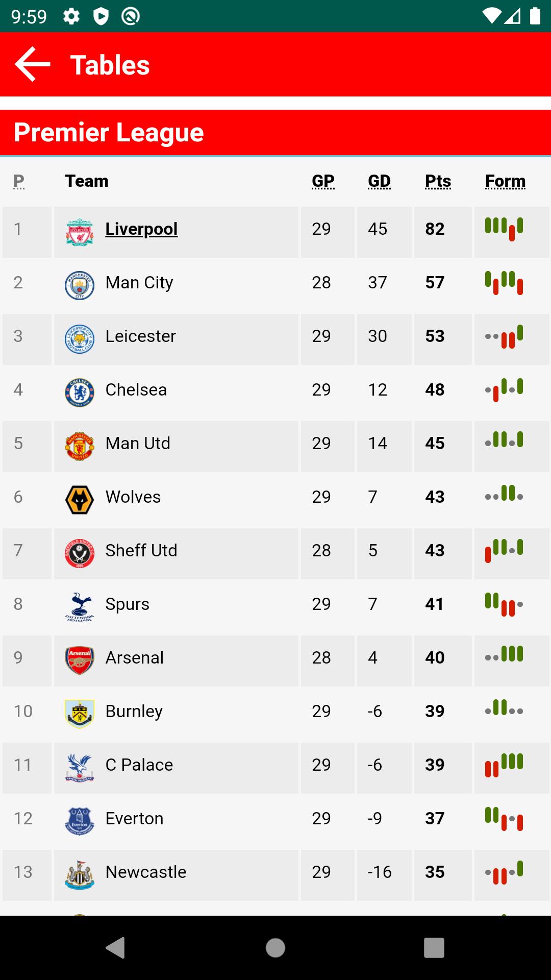Image resolution: width=551 pixels, height=980 pixels.
Task: Tap the Premier League section header
Action: point(275,133)
